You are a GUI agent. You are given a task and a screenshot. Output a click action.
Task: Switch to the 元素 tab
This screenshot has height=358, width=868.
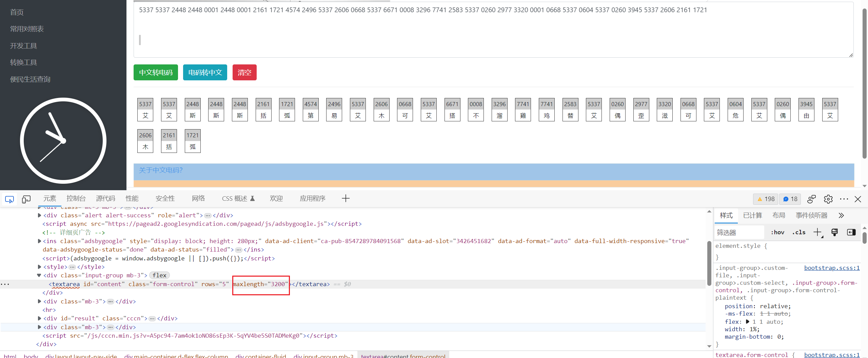click(50, 199)
